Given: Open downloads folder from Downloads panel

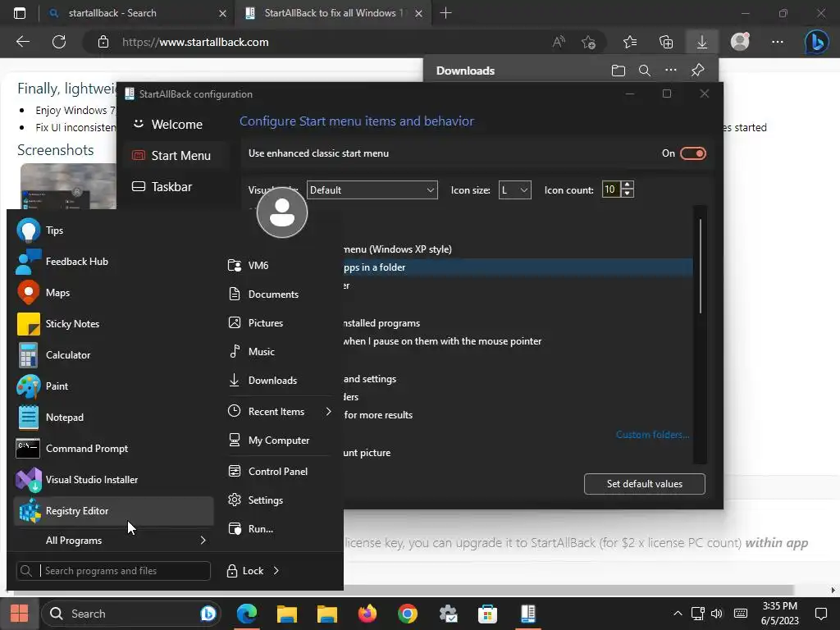Looking at the screenshot, I should pyautogui.click(x=619, y=71).
